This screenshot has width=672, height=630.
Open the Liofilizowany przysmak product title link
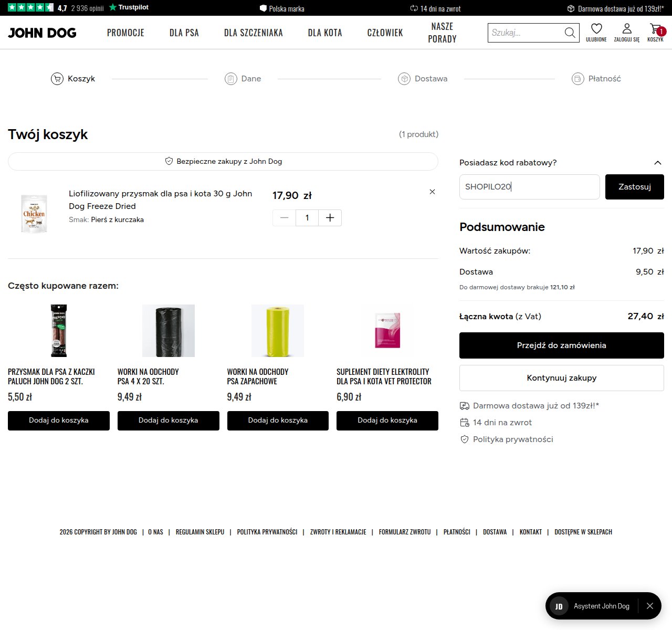coord(161,200)
